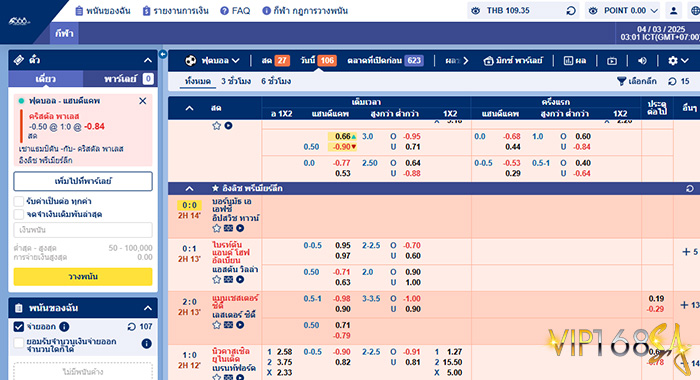Tick the จดจำเงินเดิมพันล่าสุด checkbox
This screenshot has height=380, width=700.
(x=19, y=214)
